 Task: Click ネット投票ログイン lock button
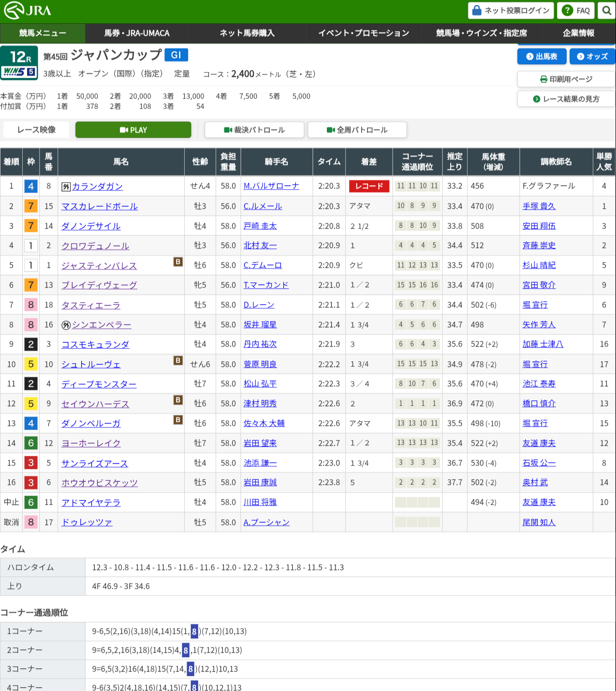pyautogui.click(x=511, y=11)
